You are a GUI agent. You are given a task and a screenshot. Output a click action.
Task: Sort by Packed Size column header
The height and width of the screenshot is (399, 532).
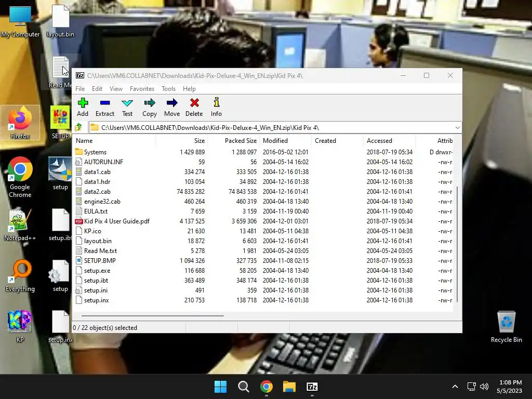pyautogui.click(x=233, y=140)
